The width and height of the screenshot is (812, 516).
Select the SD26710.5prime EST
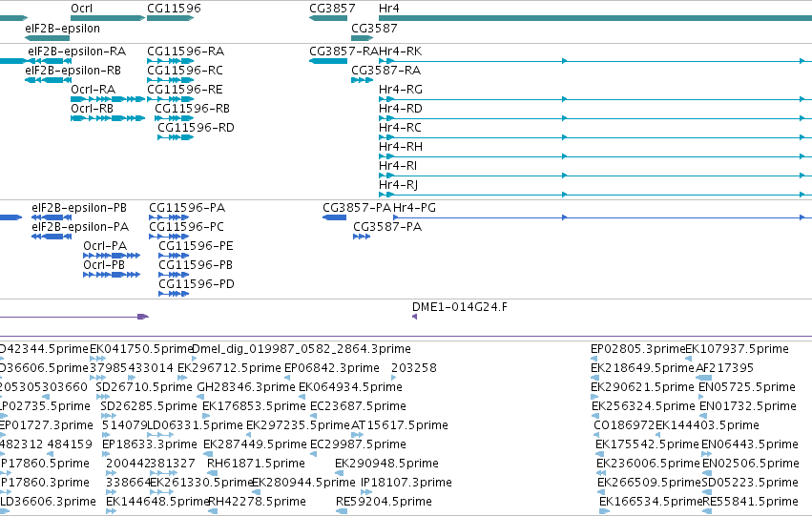(x=144, y=387)
